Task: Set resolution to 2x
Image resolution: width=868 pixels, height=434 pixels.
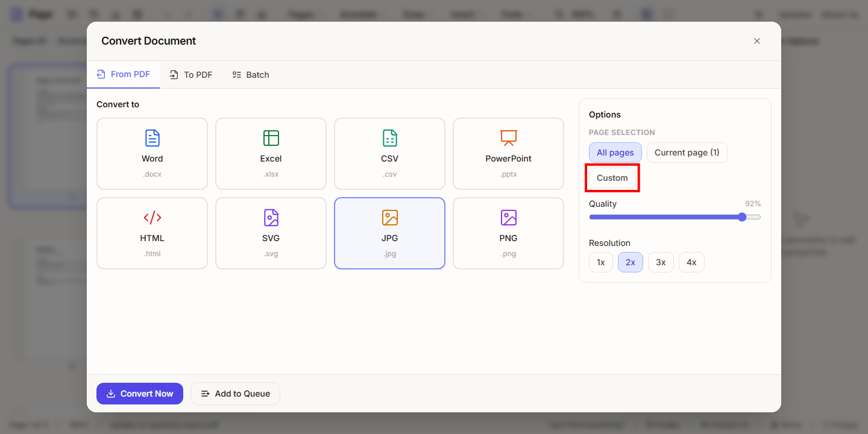Action: (x=631, y=262)
